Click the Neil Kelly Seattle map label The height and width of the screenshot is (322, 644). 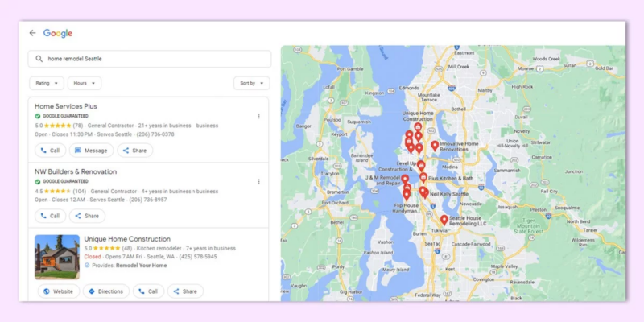click(x=449, y=194)
